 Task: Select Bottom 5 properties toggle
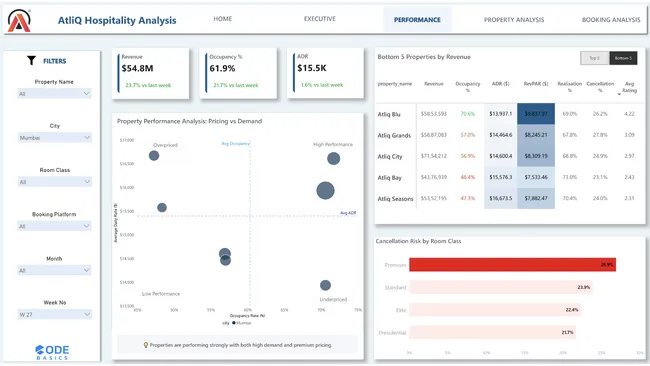click(623, 58)
